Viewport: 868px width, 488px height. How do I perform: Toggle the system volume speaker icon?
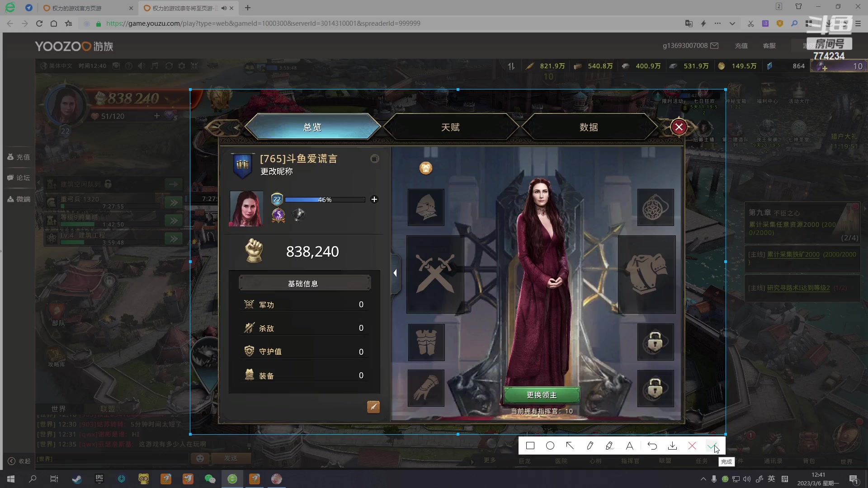coord(747,479)
